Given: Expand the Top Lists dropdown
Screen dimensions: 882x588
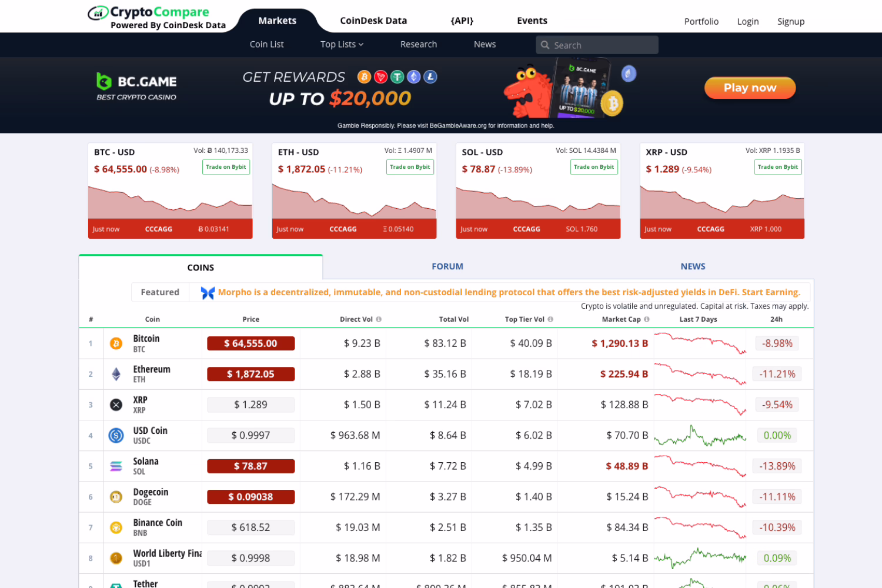Looking at the screenshot, I should 341,44.
